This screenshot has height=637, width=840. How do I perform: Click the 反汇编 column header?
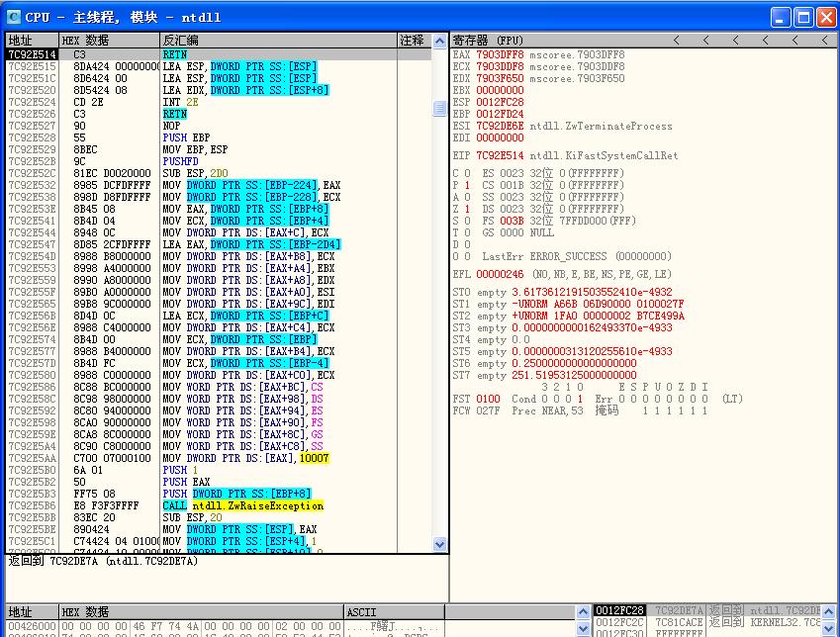point(278,41)
